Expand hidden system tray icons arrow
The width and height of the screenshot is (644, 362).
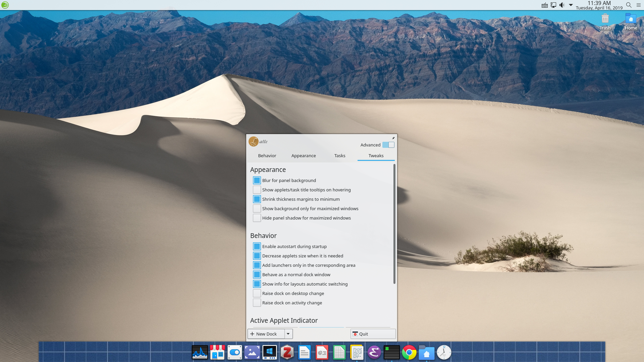pyautogui.click(x=571, y=5)
